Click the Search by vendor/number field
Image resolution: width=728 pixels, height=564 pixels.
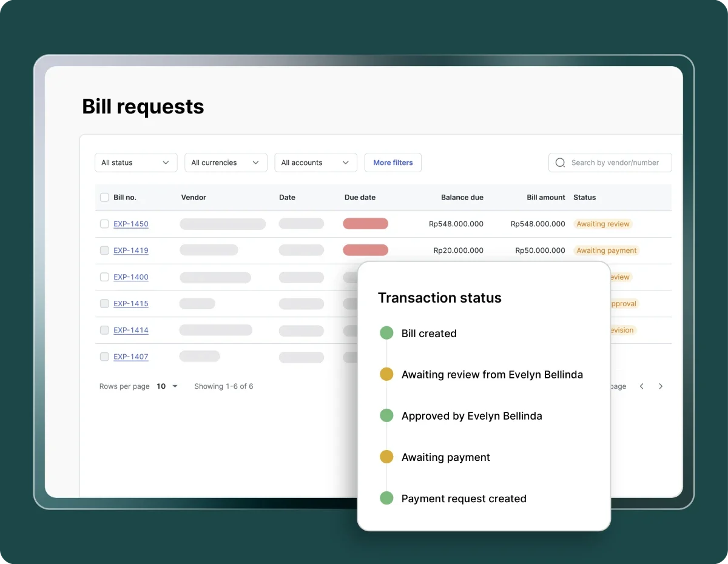615,163
